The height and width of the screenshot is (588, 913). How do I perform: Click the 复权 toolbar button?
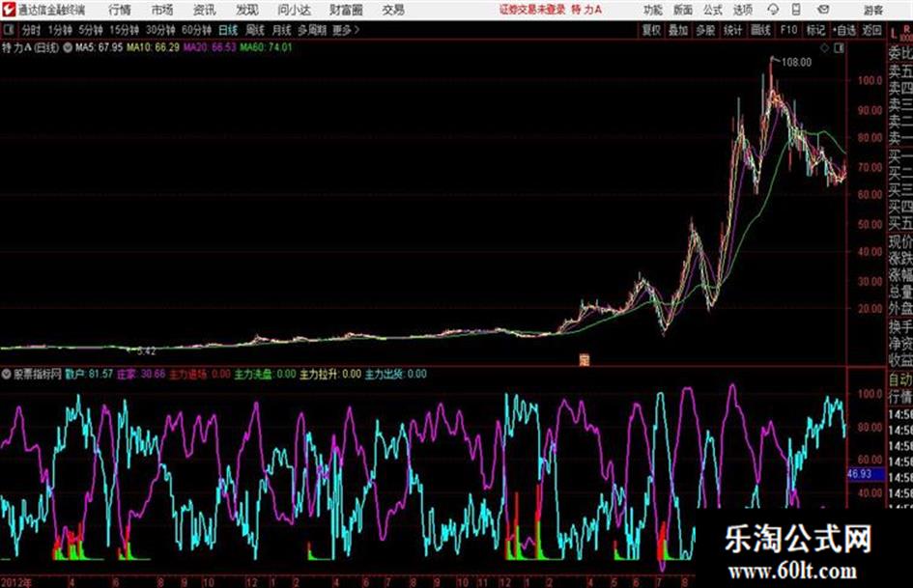651,30
